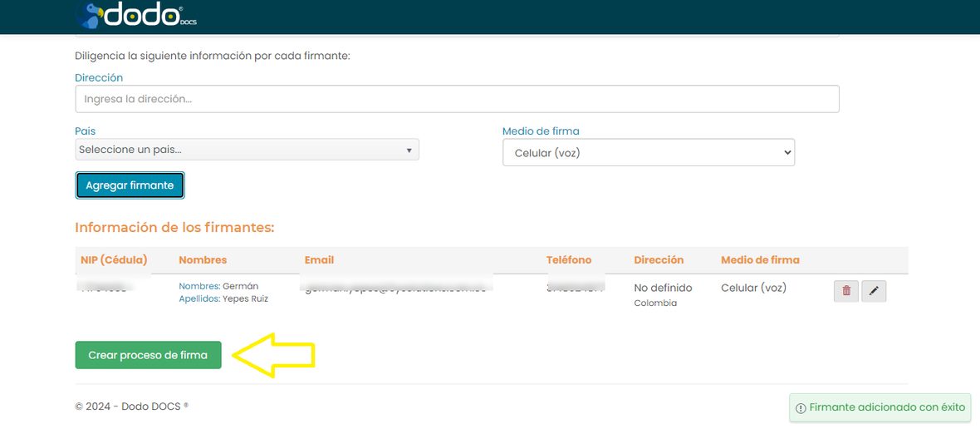Image resolution: width=980 pixels, height=429 pixels.
Task: Click Crear proceso de firma button
Action: (x=148, y=355)
